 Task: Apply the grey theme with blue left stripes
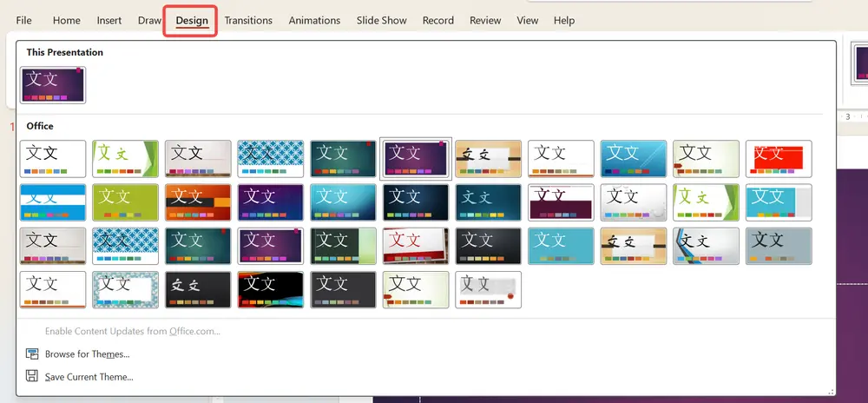pos(706,246)
